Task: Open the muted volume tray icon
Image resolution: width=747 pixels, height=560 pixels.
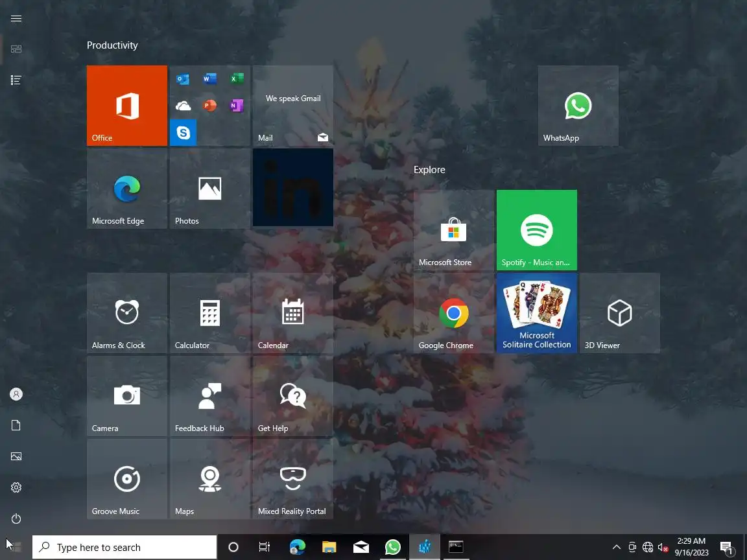Action: click(663, 547)
